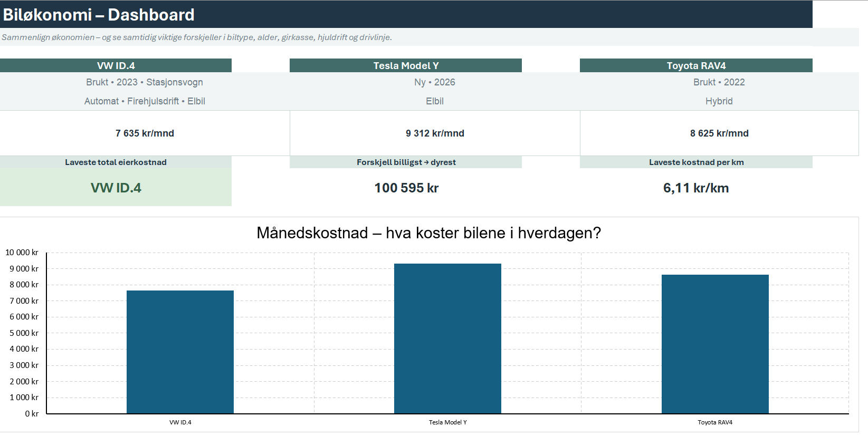Viewport: 868px width, 436px height.
Task: Click the '0 kr' axis label
Action: (x=32, y=414)
